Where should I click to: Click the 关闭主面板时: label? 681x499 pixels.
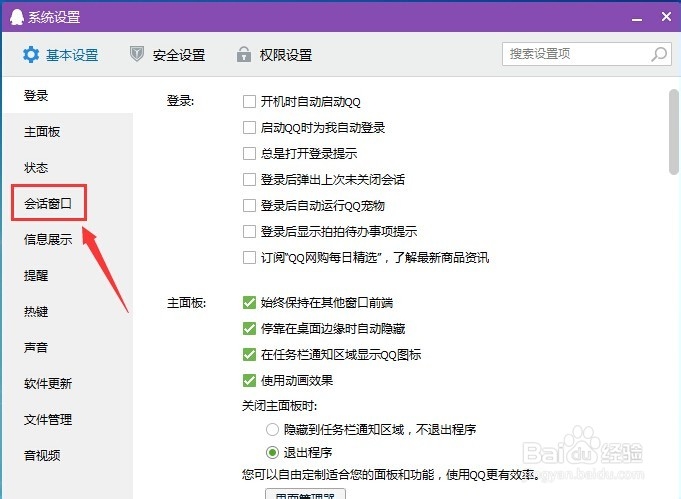tap(279, 406)
